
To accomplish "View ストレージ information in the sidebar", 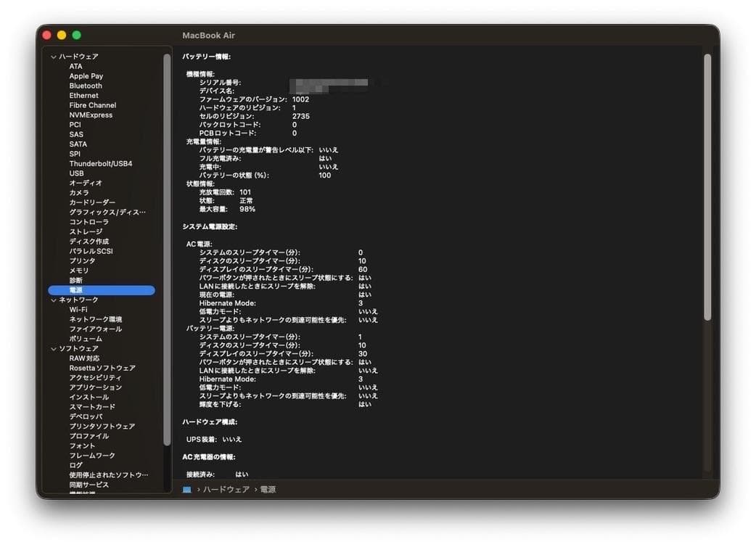I will point(84,231).
